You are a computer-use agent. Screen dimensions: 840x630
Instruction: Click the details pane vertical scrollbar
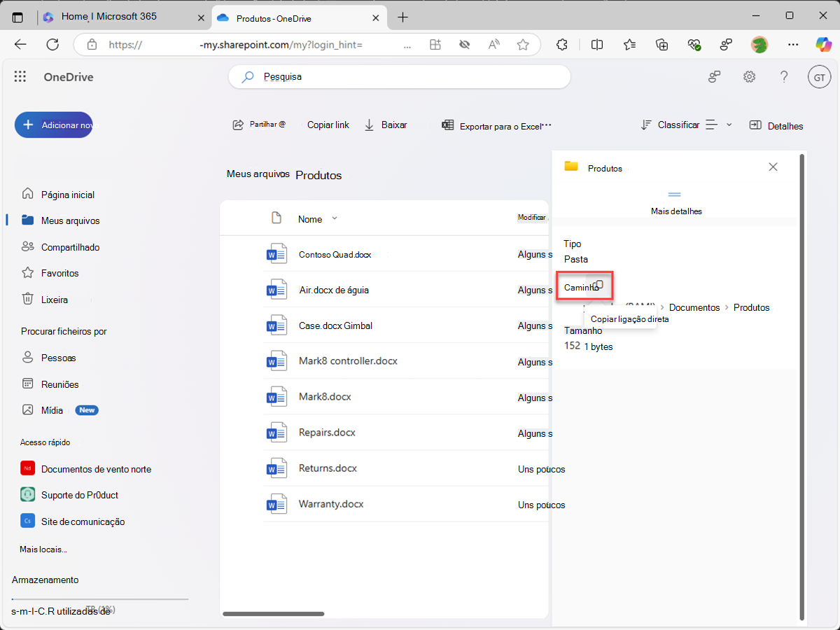click(803, 386)
